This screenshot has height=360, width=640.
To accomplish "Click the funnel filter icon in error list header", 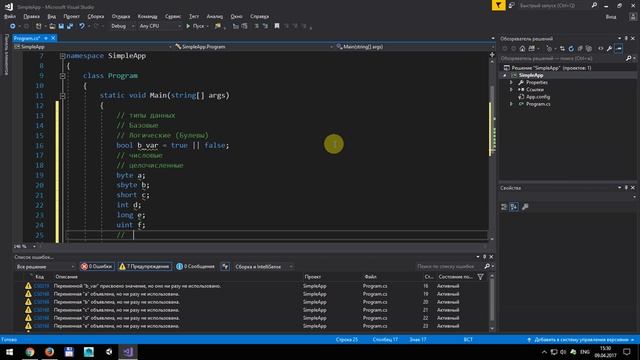I will (480, 277).
